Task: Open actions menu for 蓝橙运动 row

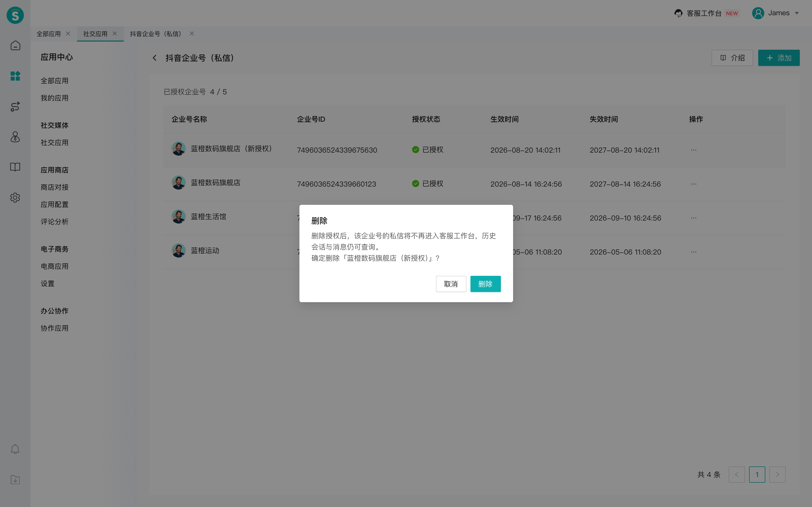Action: tap(693, 252)
